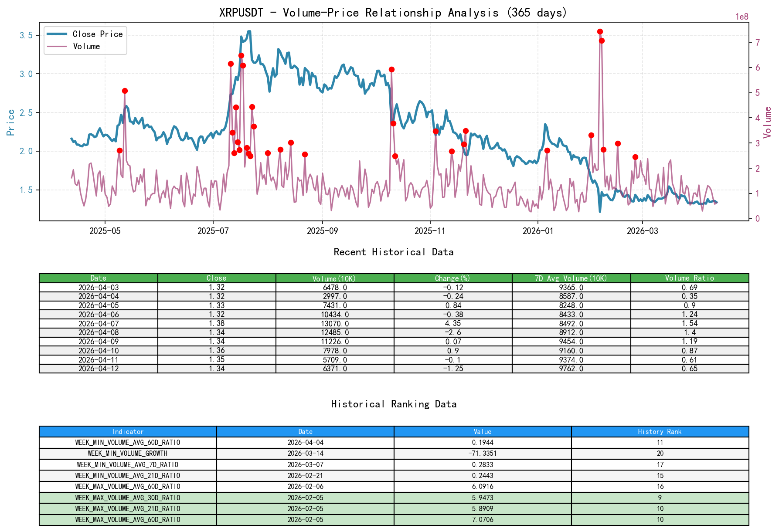779x532 pixels.
Task: Select the 2026-04-03 date cell
Action: (x=99, y=288)
